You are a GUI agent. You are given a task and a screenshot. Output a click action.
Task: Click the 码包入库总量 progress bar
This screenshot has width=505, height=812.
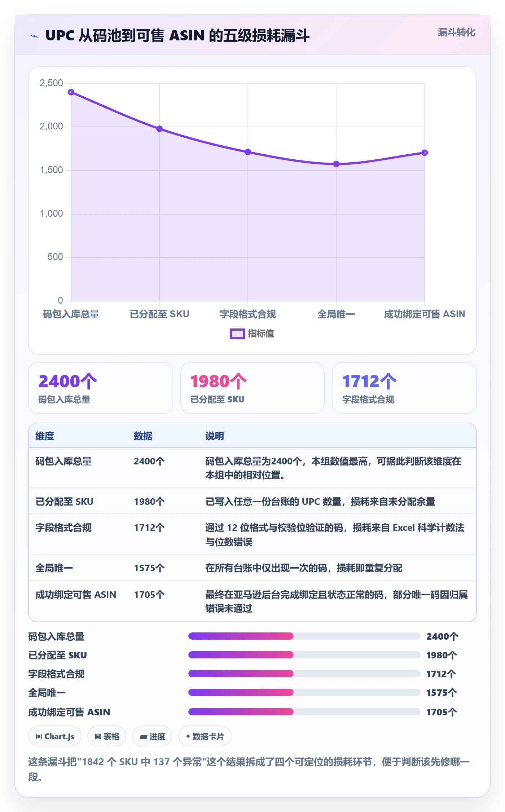click(304, 636)
